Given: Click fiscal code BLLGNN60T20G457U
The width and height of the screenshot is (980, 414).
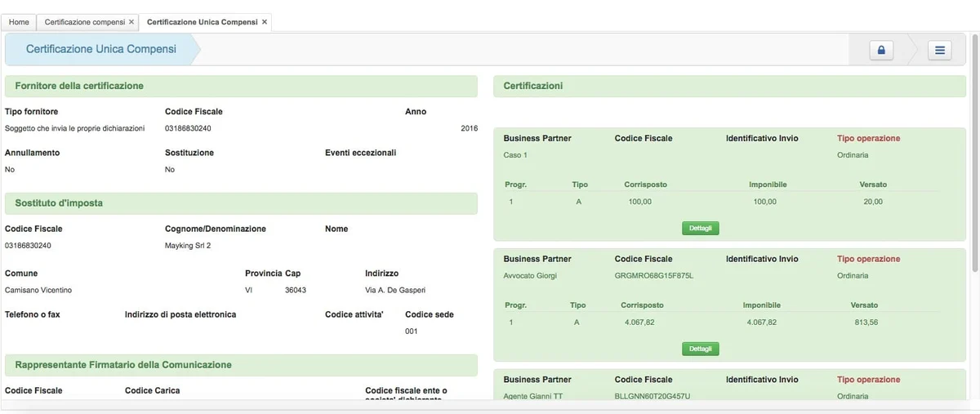Looking at the screenshot, I should click(x=653, y=396).
